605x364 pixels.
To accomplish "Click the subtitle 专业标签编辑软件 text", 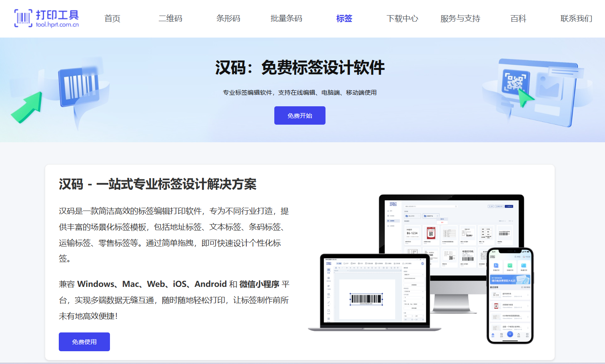I will coord(300,93).
